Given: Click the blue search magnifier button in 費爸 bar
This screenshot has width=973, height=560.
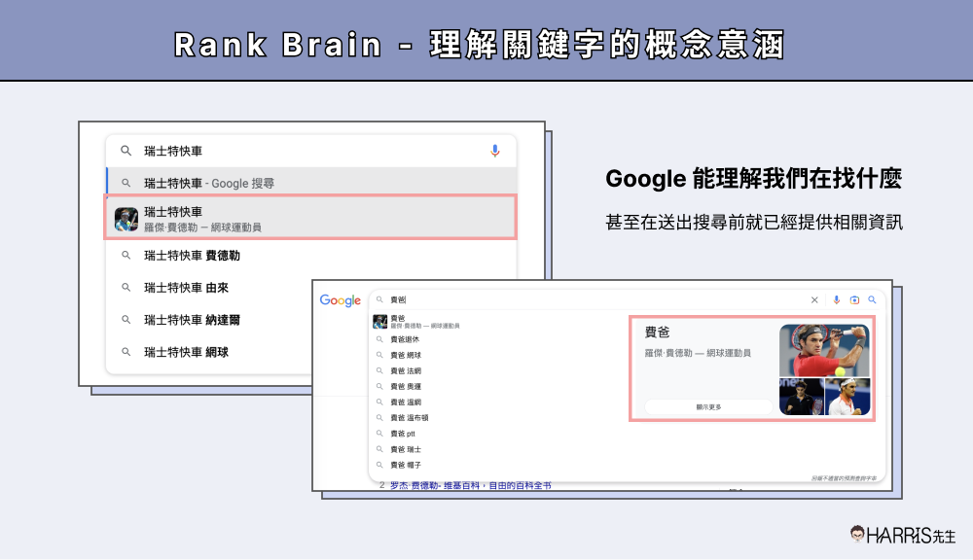Looking at the screenshot, I should 872,299.
